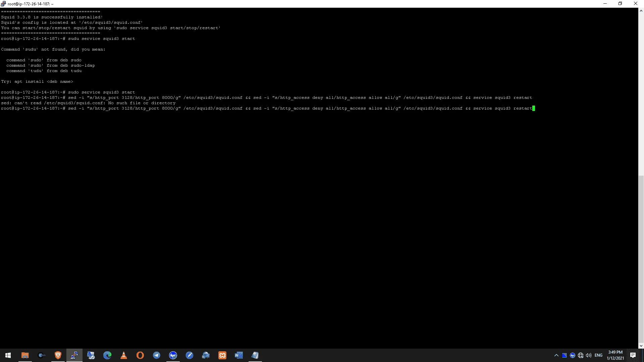Image resolution: width=644 pixels, height=362 pixels.
Task: Click the 'sudo service squid3 start' command line
Action: [68, 92]
